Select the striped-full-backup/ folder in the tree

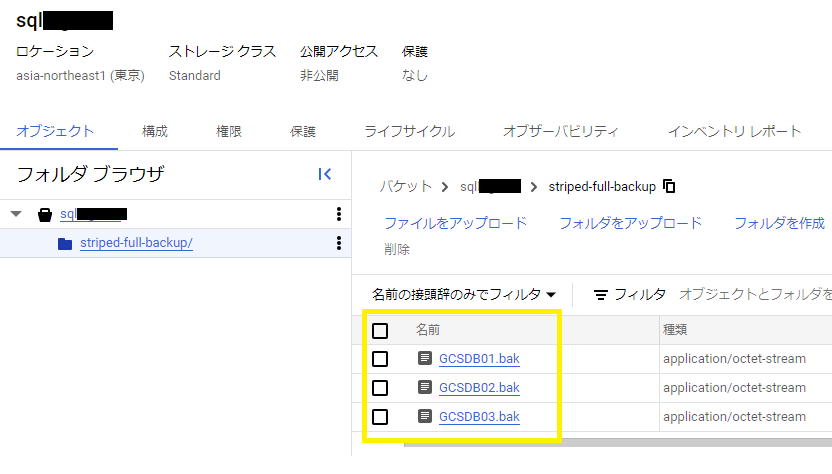click(x=136, y=243)
